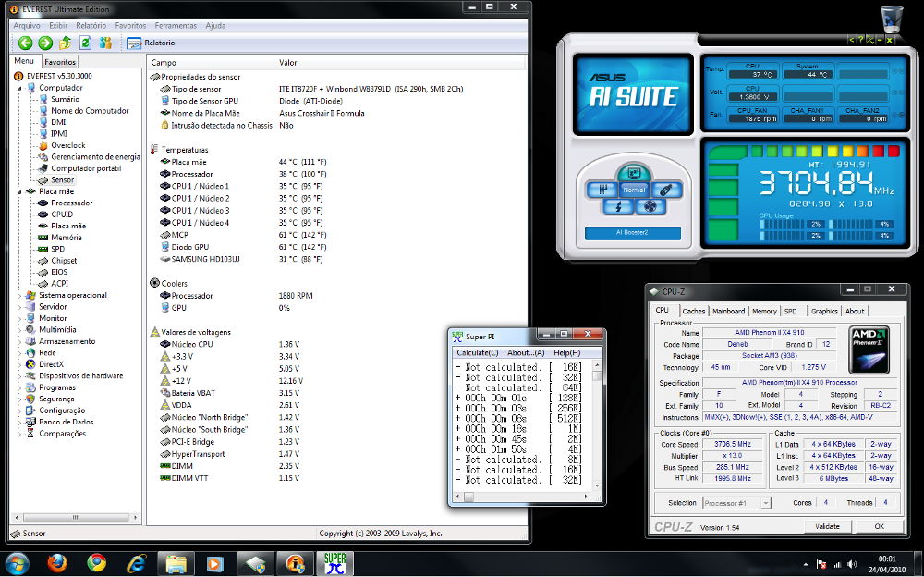The height and width of the screenshot is (577, 924).
Task: Click AI Suite lightning bolt icon button
Action: [619, 206]
